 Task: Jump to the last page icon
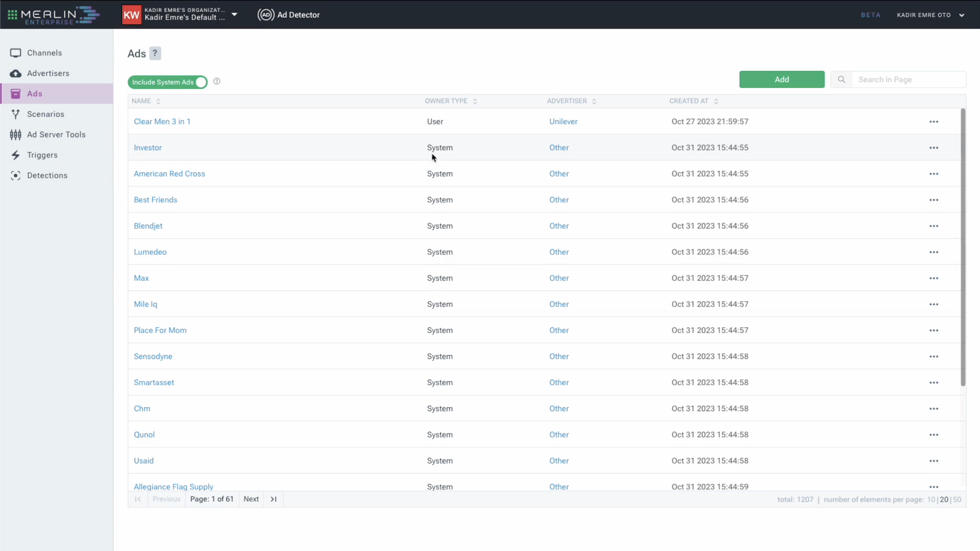tap(273, 499)
